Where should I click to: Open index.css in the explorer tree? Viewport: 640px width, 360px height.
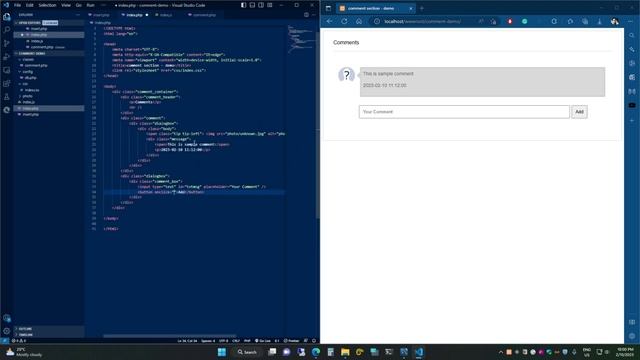(x=32, y=90)
